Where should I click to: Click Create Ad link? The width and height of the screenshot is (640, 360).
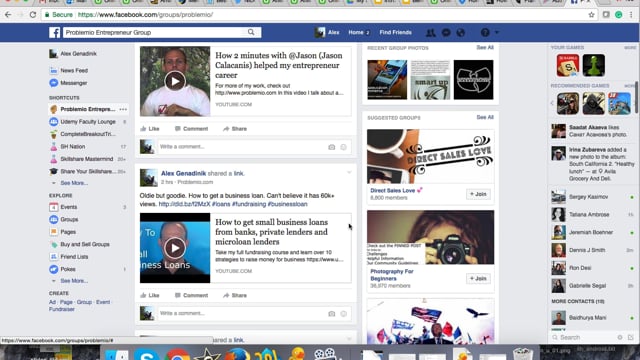click(52, 302)
